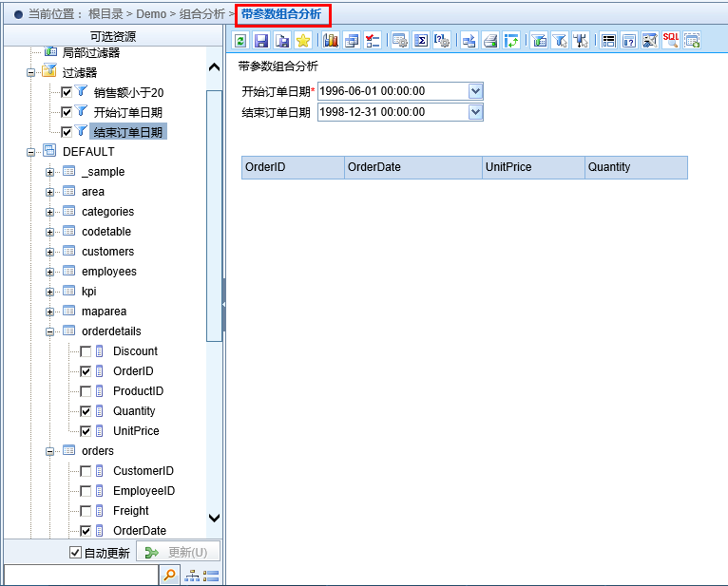
Task: Click the save-as icon beside save
Action: (282, 41)
